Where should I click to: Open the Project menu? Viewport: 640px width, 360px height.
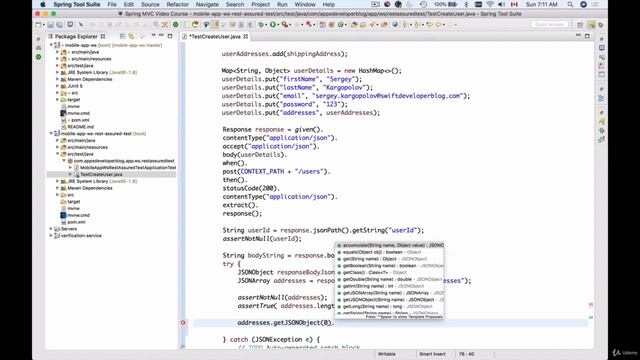pyautogui.click(x=260, y=4)
